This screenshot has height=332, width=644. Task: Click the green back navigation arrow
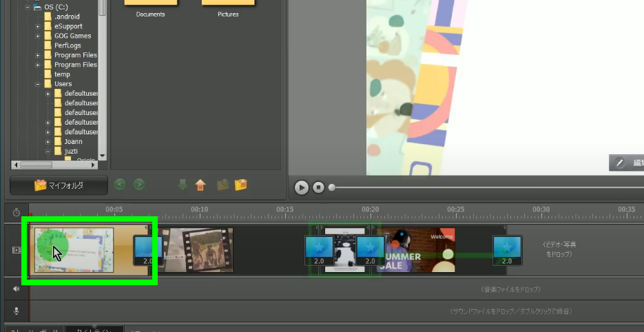pyautogui.click(x=121, y=185)
